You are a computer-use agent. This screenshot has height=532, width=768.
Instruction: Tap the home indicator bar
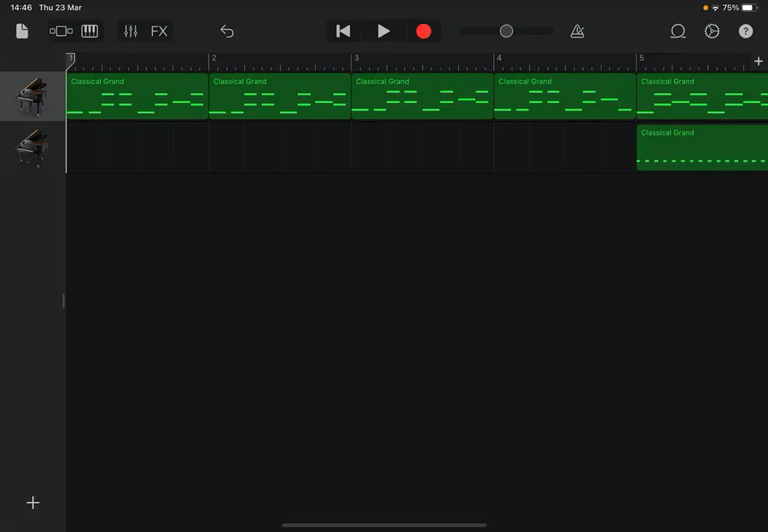[384, 525]
